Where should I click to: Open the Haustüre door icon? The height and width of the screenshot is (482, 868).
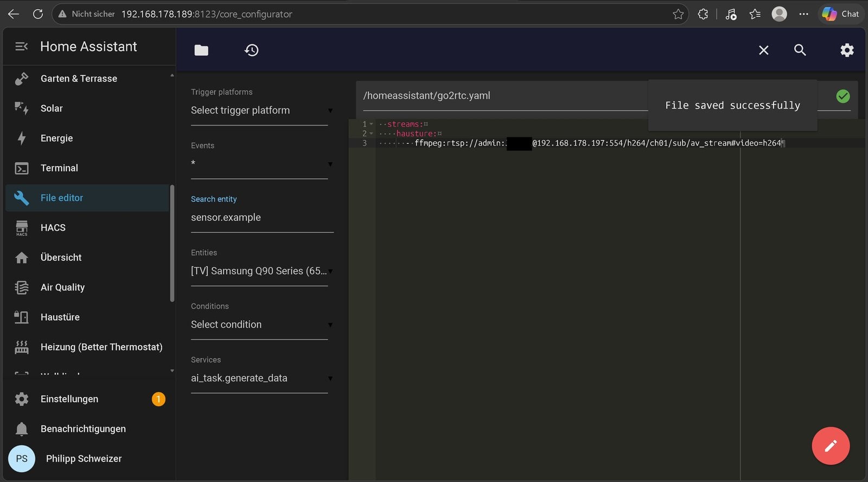22,317
